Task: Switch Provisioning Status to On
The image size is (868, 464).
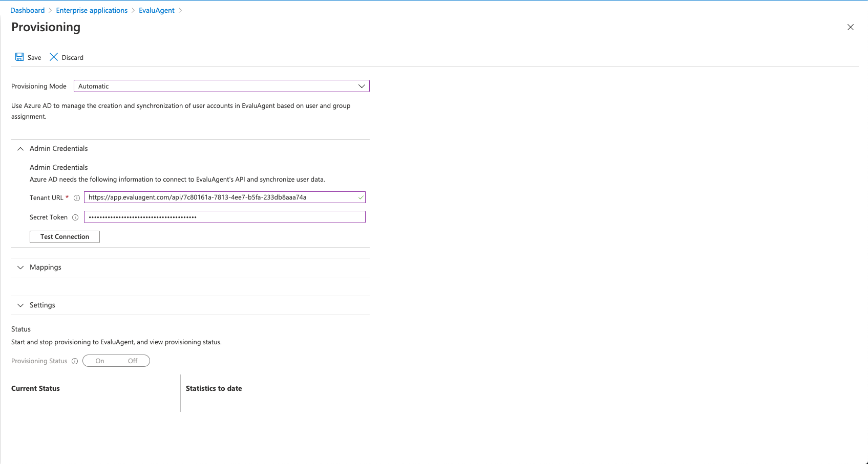Action: 100,361
